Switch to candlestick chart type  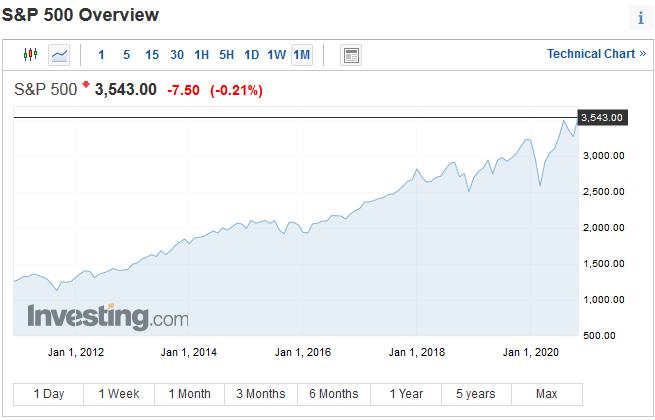30,54
